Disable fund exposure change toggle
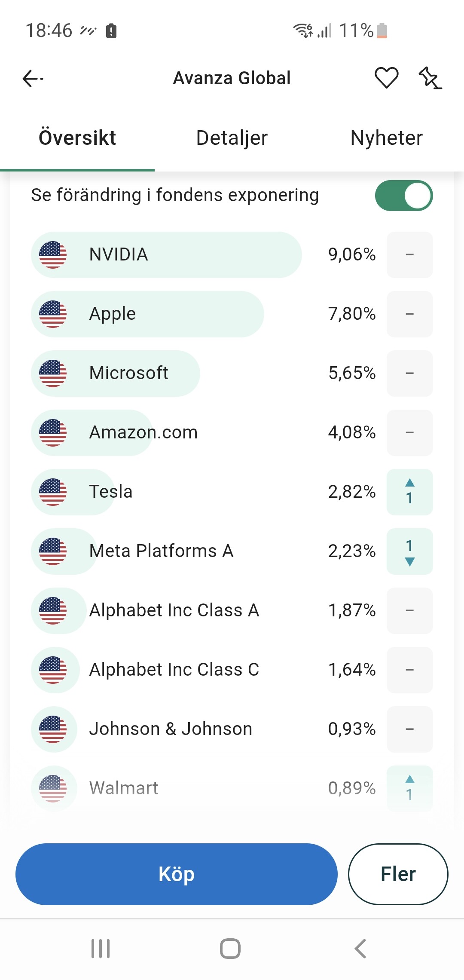This screenshot has height=980, width=464. point(403,196)
